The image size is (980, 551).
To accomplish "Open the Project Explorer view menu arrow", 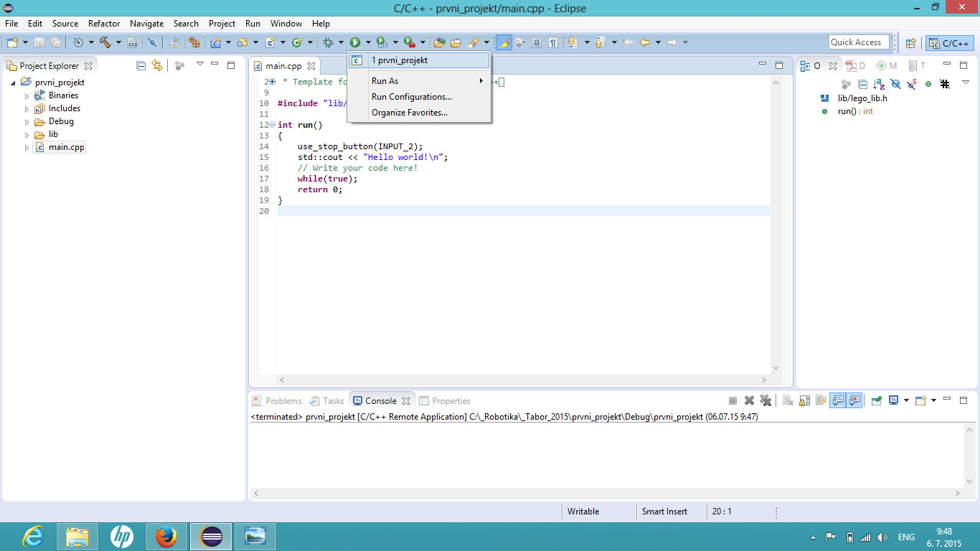I will point(200,65).
